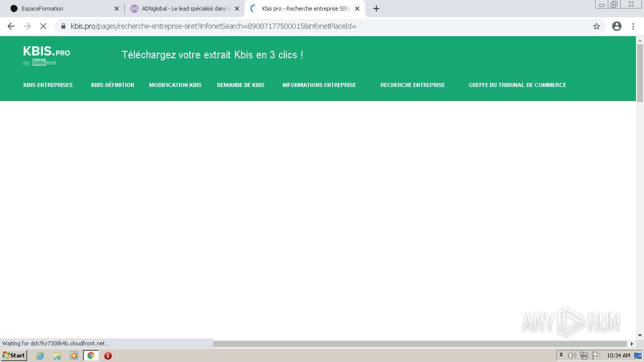The height and width of the screenshot is (362, 644).
Task: Close the EspaceFormation tab
Action: 117,9
